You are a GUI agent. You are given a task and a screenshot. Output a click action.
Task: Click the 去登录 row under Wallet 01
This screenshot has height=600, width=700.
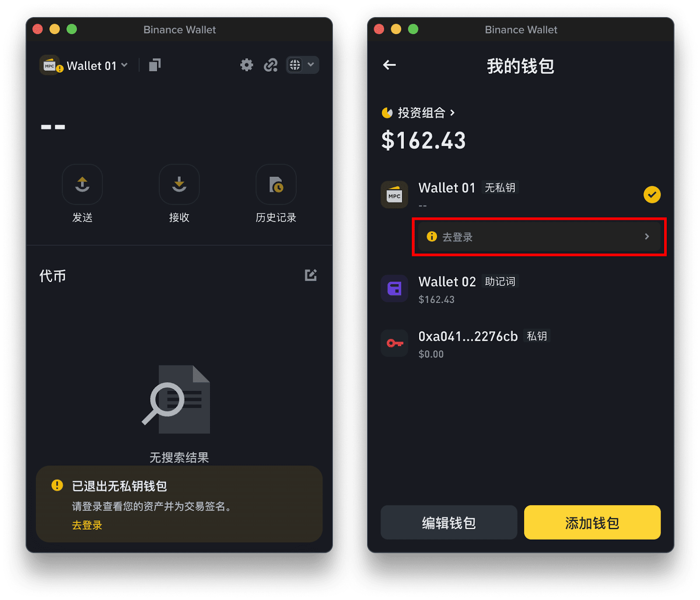539,237
